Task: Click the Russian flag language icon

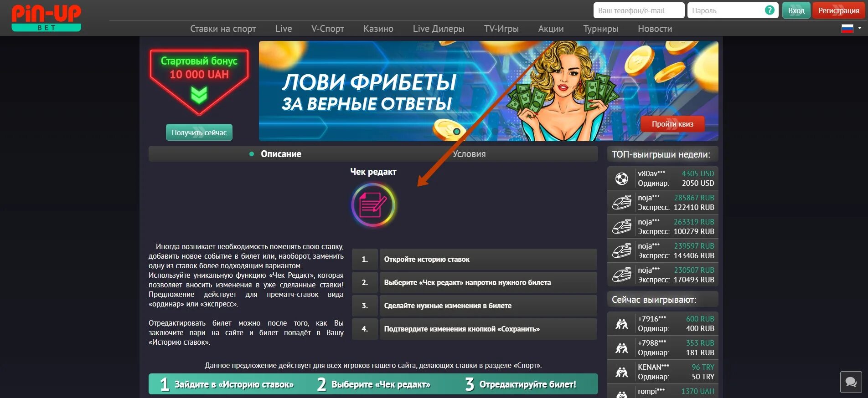Action: [x=847, y=29]
